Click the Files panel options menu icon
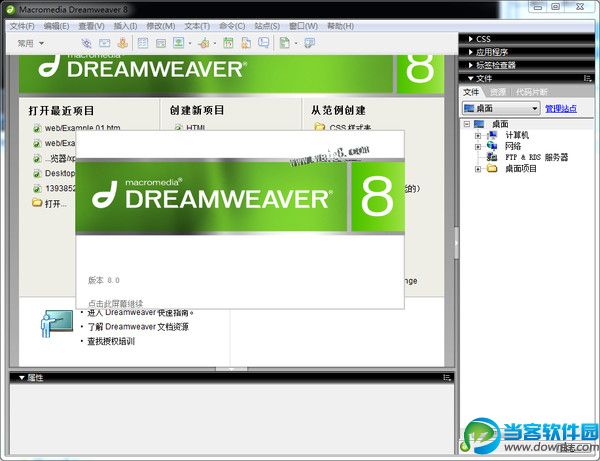The height and width of the screenshot is (461, 600). pyautogui.click(x=587, y=78)
